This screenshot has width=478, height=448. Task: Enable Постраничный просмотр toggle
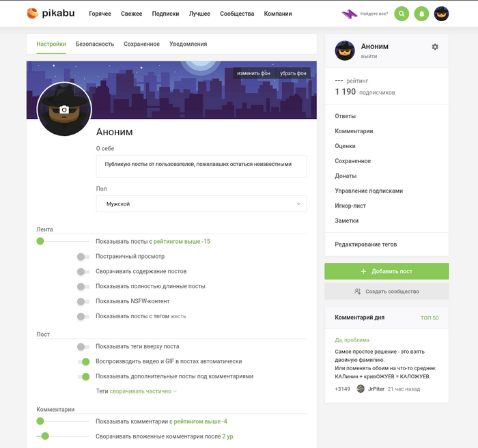[83, 257]
